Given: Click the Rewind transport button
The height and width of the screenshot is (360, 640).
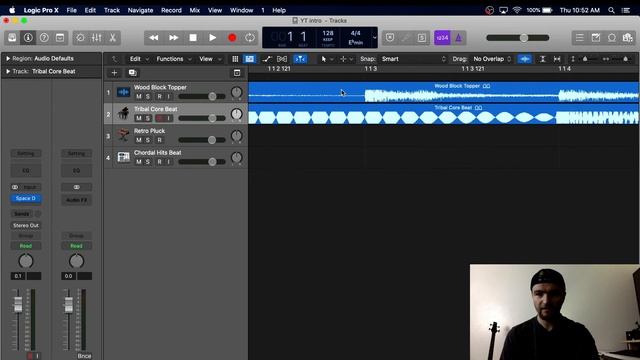Looking at the screenshot, I should (x=154, y=38).
